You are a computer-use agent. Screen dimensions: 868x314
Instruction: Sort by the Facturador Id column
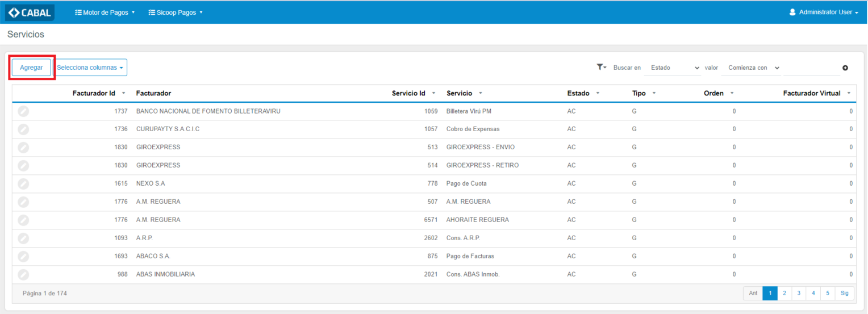click(99, 93)
